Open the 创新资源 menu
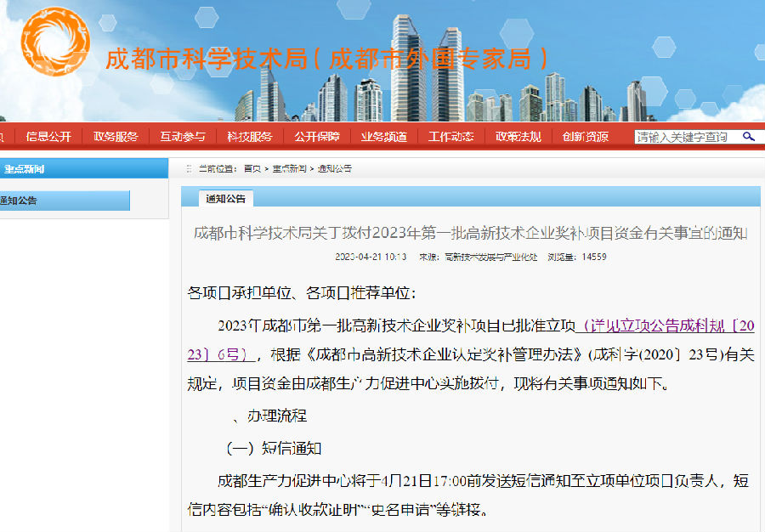 pos(585,136)
